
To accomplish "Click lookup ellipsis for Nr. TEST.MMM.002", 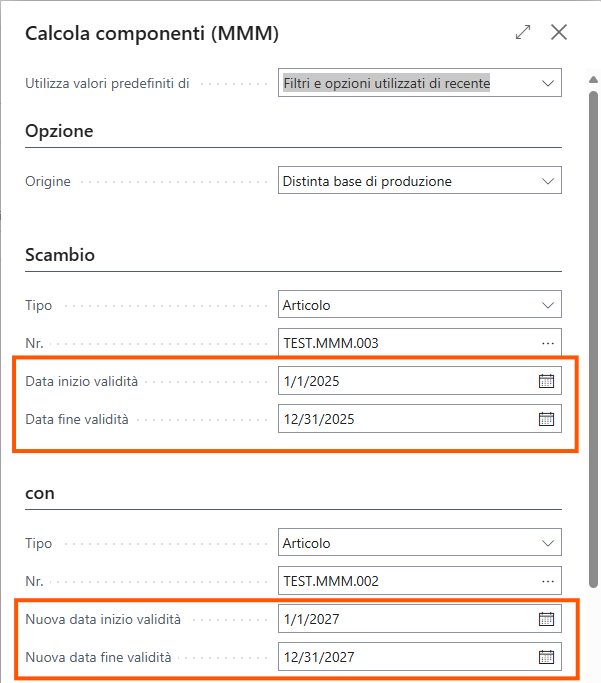I will click(547, 581).
